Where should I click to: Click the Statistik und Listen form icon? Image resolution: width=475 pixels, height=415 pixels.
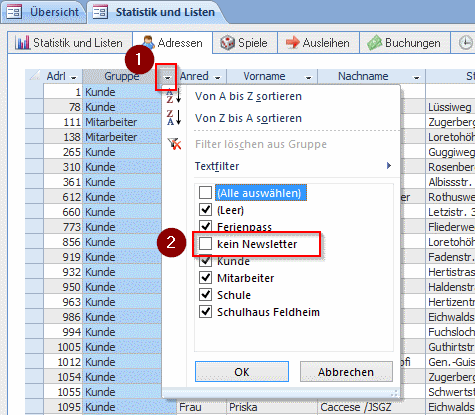100,12
